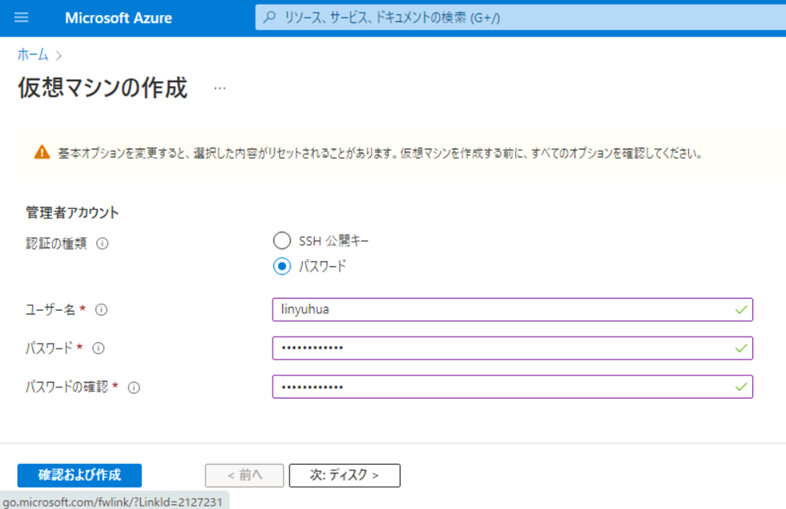
Task: Click the < 前へ button
Action: [245, 475]
